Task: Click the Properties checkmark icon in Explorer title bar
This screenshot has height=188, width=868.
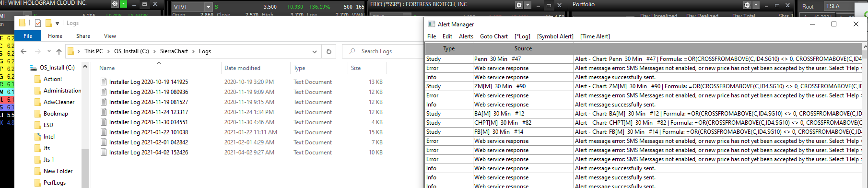Action: click(x=38, y=23)
